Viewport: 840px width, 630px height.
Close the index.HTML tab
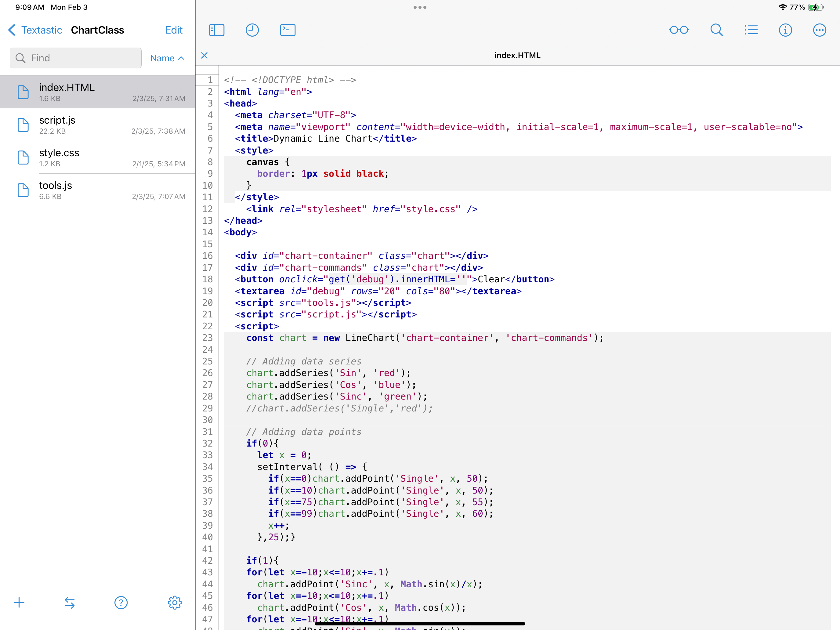coord(204,56)
